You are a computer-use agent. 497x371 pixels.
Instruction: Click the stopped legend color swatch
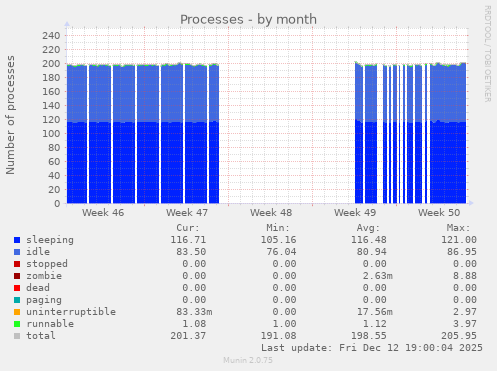17,264
